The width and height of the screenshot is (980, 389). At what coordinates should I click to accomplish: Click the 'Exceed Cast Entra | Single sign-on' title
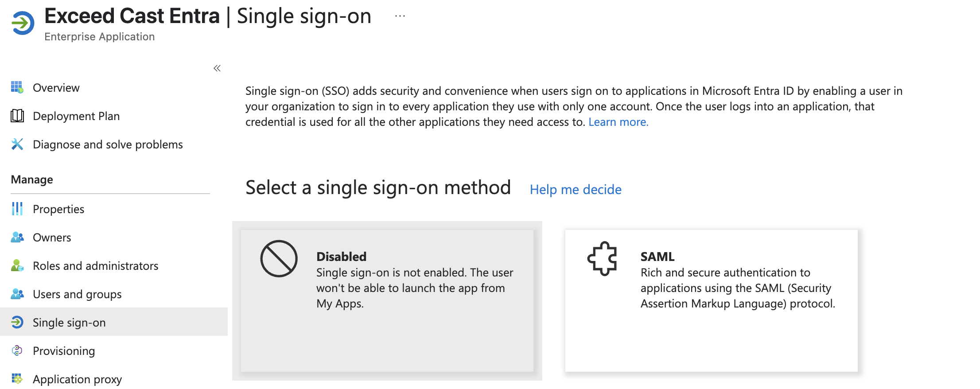pyautogui.click(x=208, y=16)
